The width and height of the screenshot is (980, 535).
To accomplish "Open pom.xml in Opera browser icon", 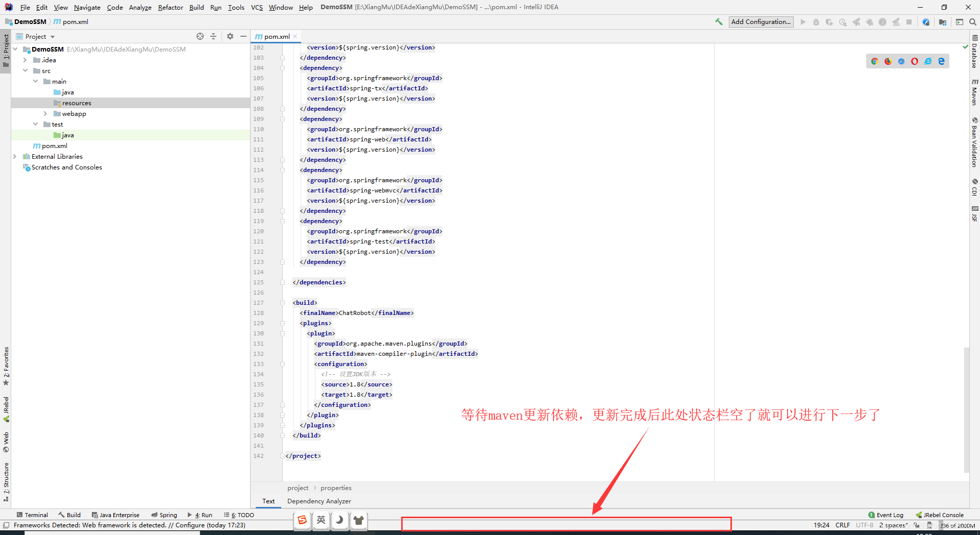I will (x=915, y=61).
